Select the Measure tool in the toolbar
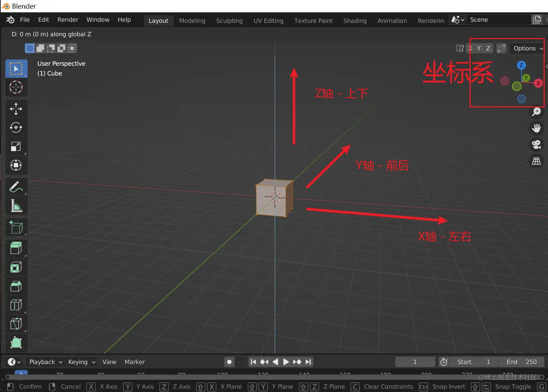548x392 pixels. click(16, 206)
